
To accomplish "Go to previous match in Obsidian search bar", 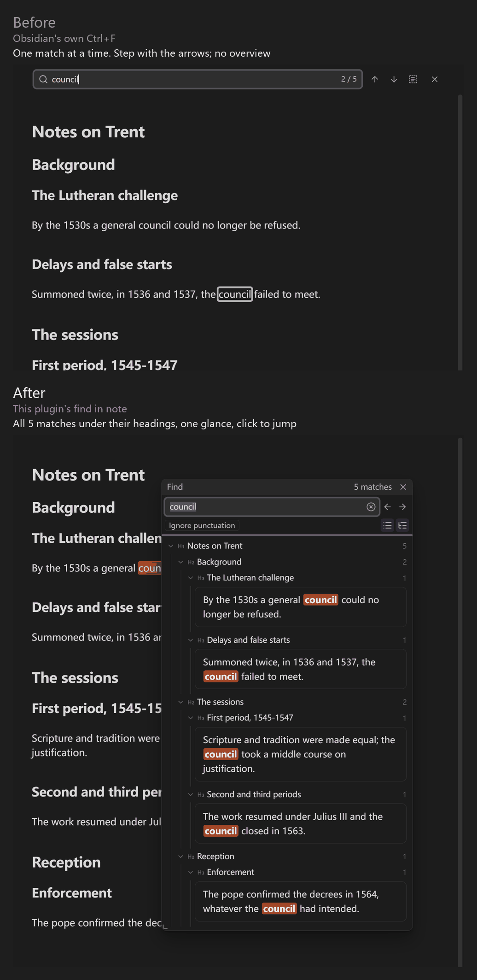I will [375, 79].
